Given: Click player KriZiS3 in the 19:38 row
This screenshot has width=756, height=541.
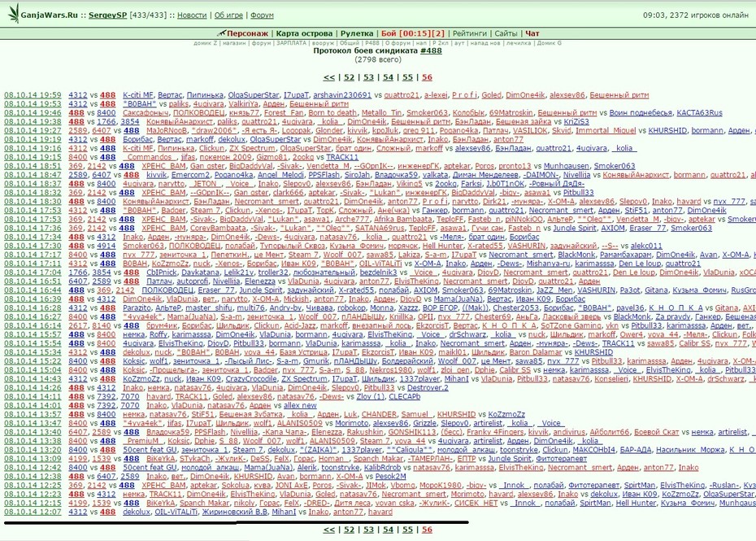Looking at the screenshot, I should pyautogui.click(x=576, y=121).
